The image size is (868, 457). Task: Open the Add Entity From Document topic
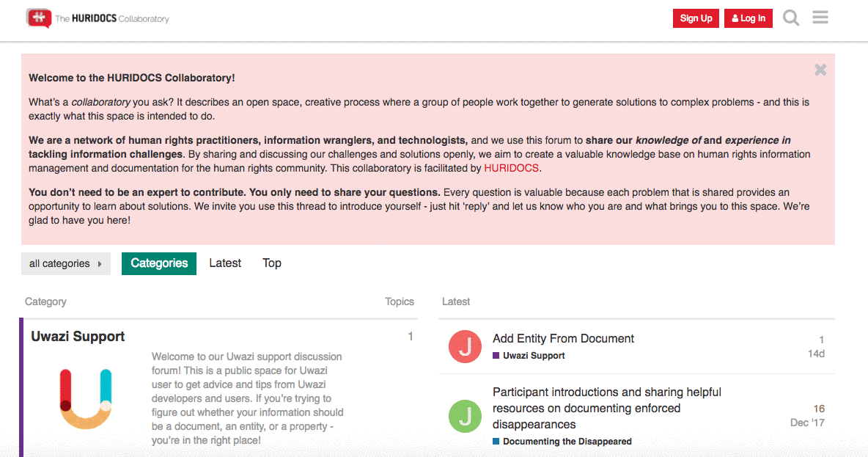[x=563, y=338]
